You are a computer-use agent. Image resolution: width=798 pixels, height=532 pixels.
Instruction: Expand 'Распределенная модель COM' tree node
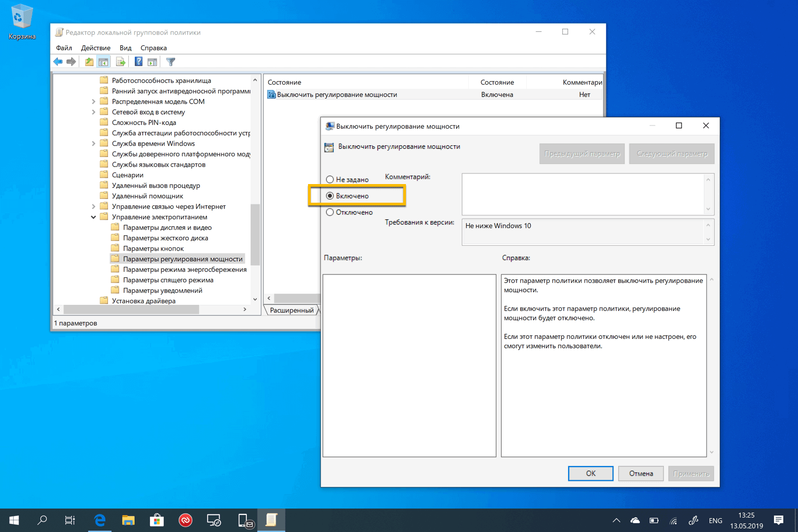94,102
